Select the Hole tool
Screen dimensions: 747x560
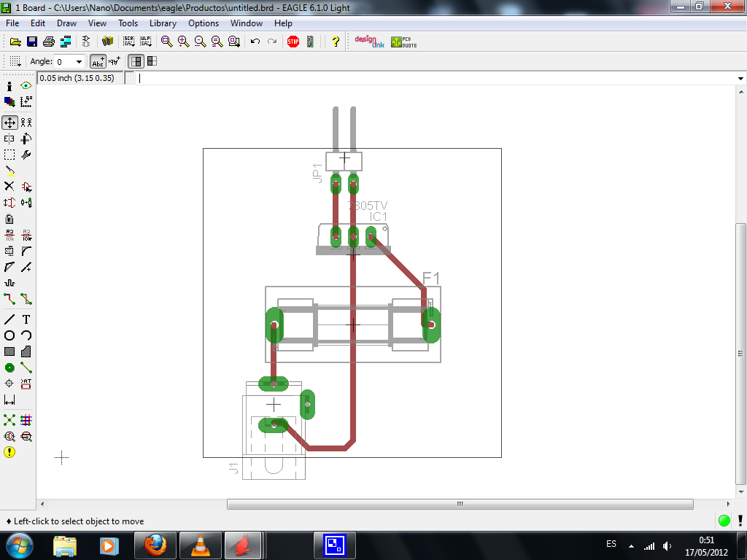click(x=9, y=384)
